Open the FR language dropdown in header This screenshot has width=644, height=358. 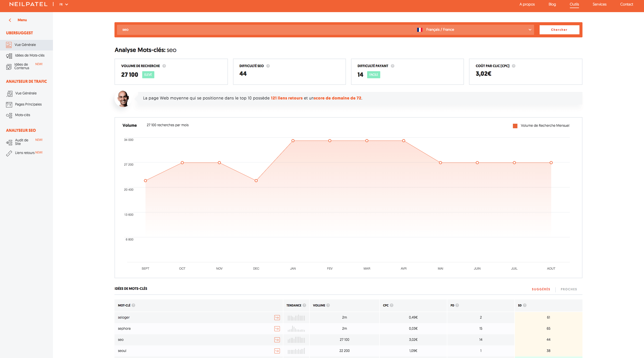[64, 5]
